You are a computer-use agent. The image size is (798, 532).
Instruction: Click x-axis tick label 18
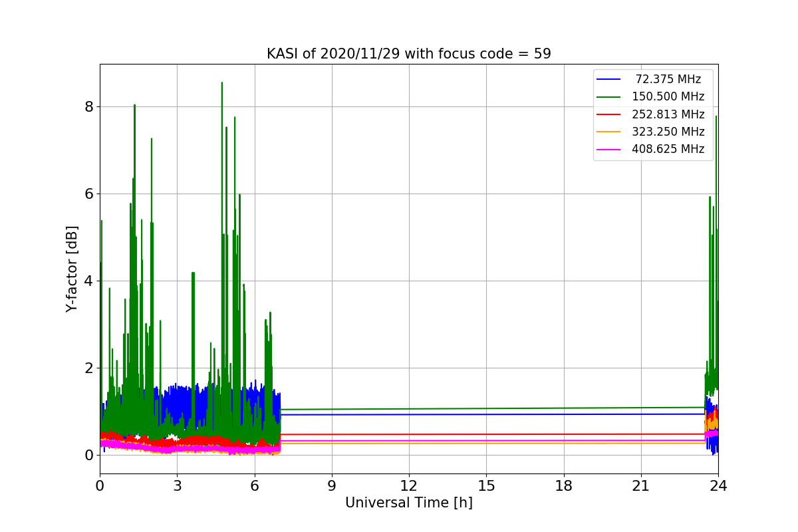pos(563,486)
